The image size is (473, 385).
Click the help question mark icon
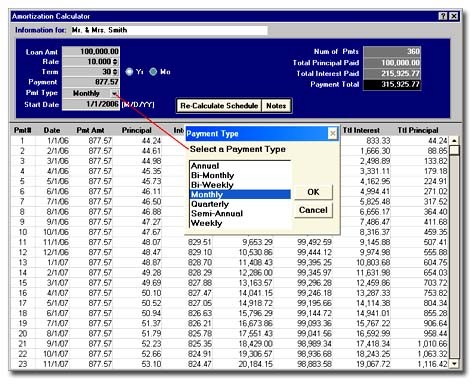click(443, 16)
